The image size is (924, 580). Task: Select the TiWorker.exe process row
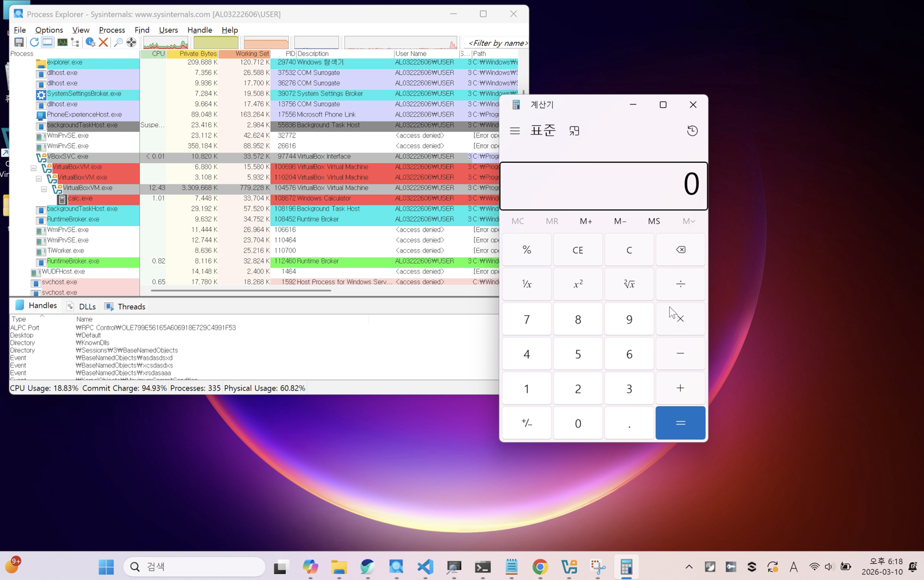[254, 251]
